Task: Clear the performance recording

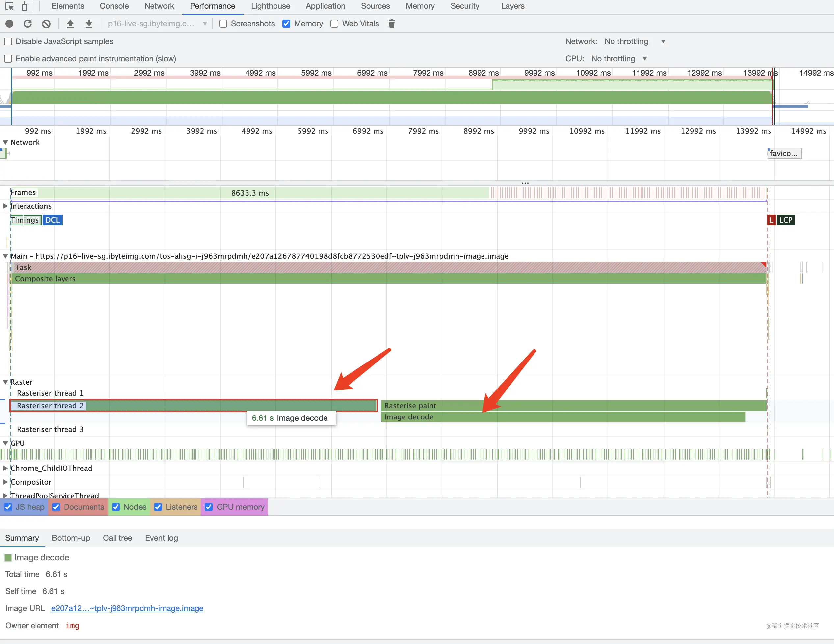Action: [46, 24]
